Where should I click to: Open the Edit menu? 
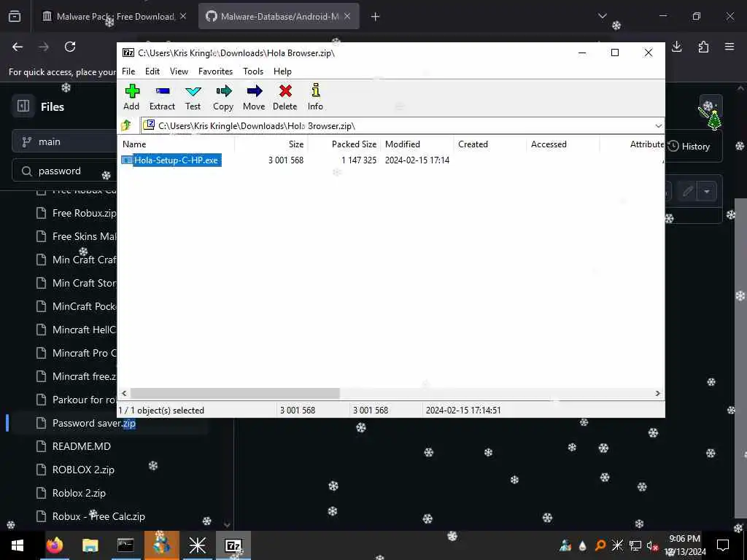coord(152,71)
